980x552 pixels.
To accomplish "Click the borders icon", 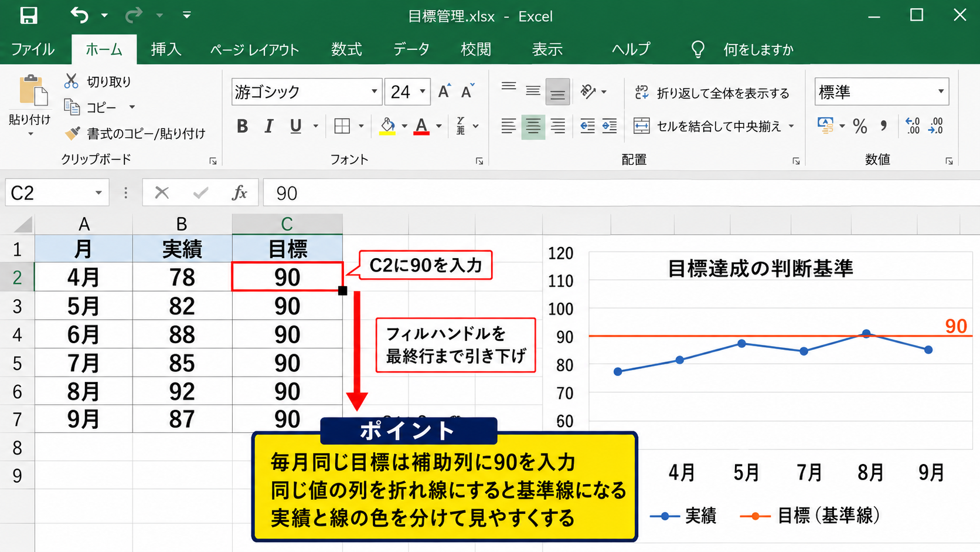I will pyautogui.click(x=342, y=126).
